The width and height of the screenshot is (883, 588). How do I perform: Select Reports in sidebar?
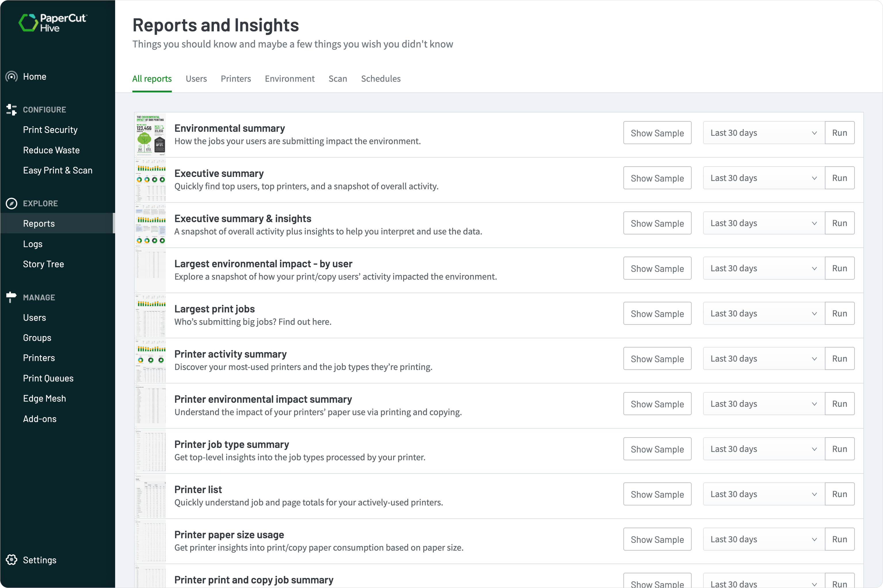click(57, 224)
